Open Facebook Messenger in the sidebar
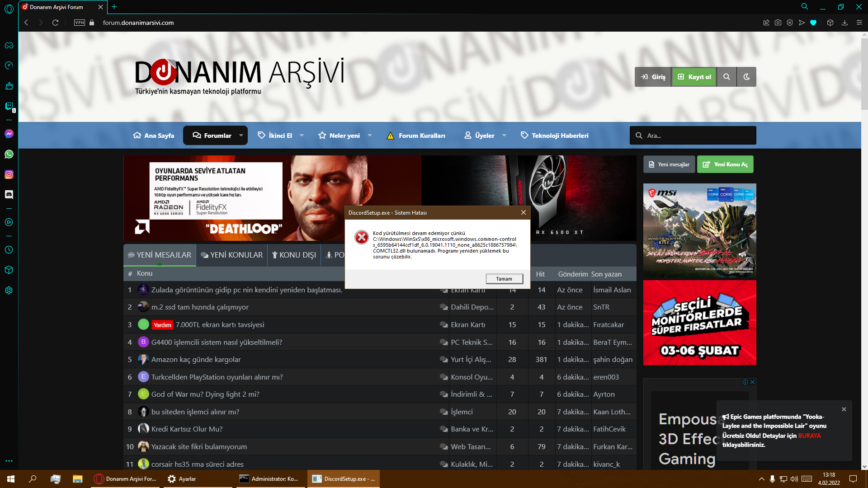The height and width of the screenshot is (488, 868). coord(9,134)
